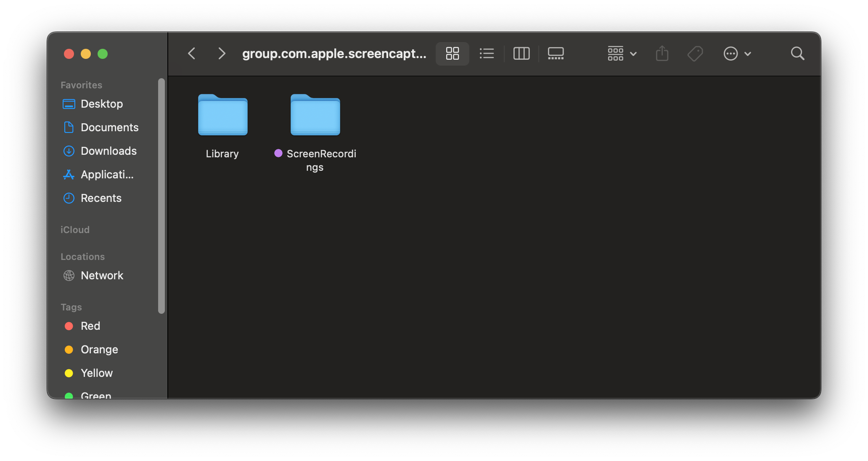868x461 pixels.
Task: Switch to gallery view
Action: point(556,53)
